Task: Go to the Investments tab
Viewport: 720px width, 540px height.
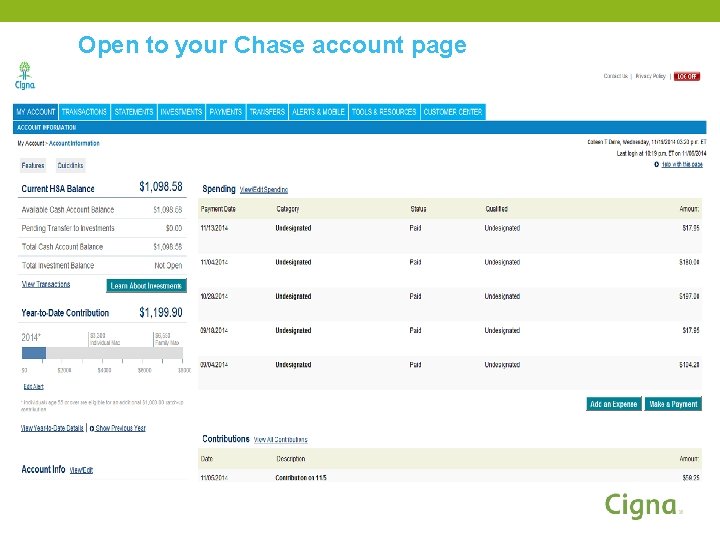Action: click(181, 112)
